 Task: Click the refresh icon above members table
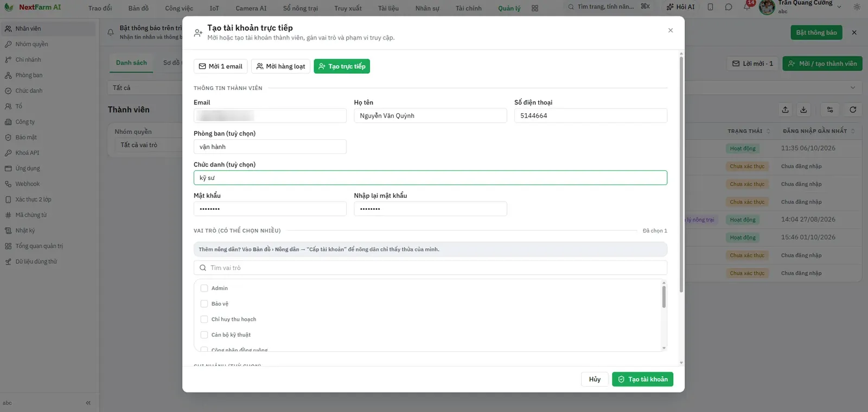pyautogui.click(x=853, y=110)
